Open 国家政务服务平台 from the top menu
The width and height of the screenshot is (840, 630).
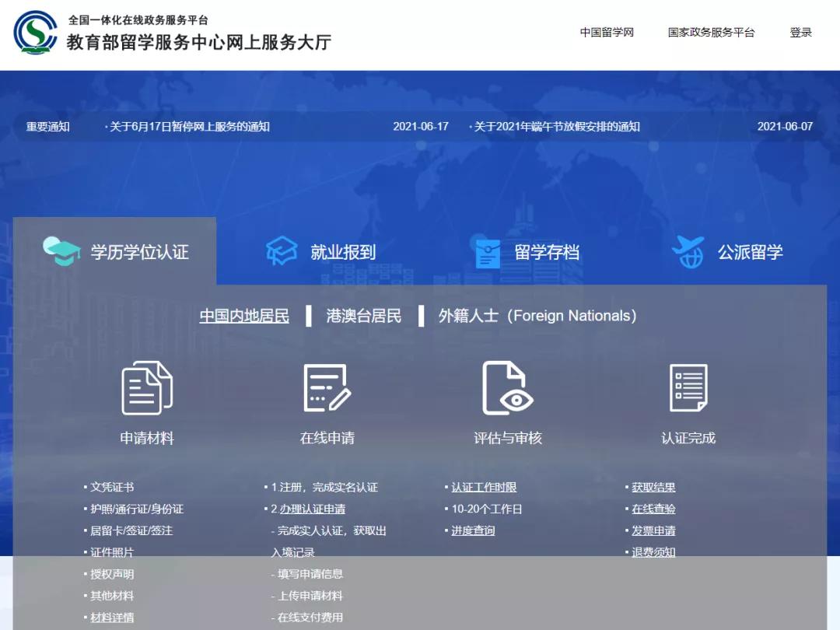click(x=711, y=32)
